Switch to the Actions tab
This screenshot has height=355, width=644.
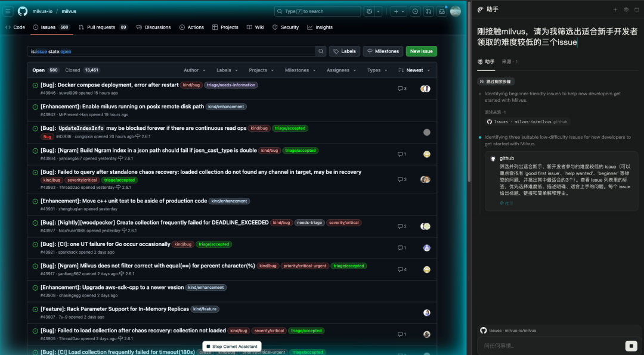point(192,27)
